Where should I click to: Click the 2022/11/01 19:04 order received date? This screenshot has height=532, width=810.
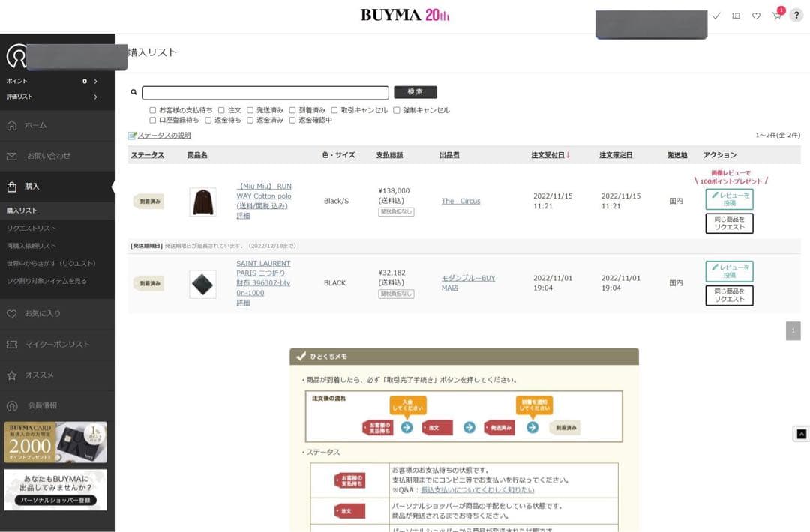(x=553, y=283)
